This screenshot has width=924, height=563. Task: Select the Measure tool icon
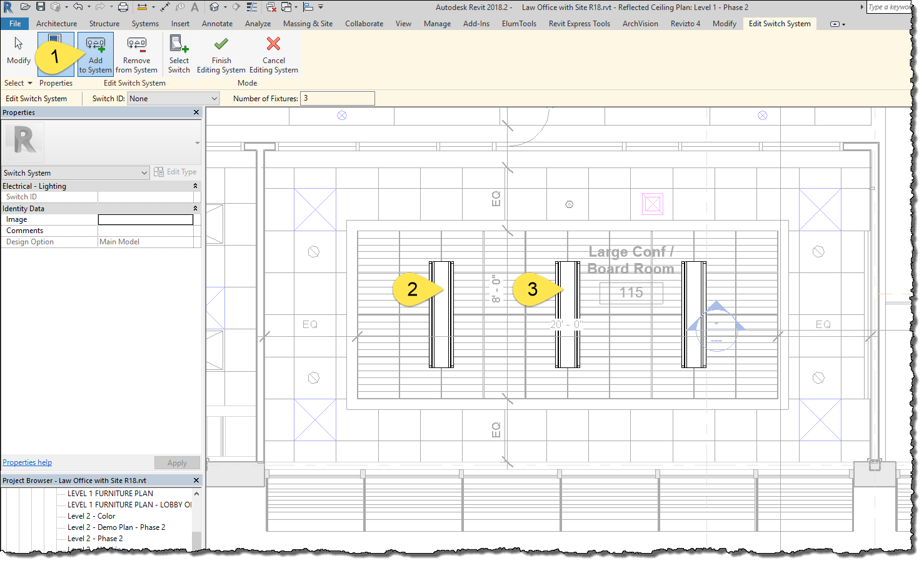point(143,7)
